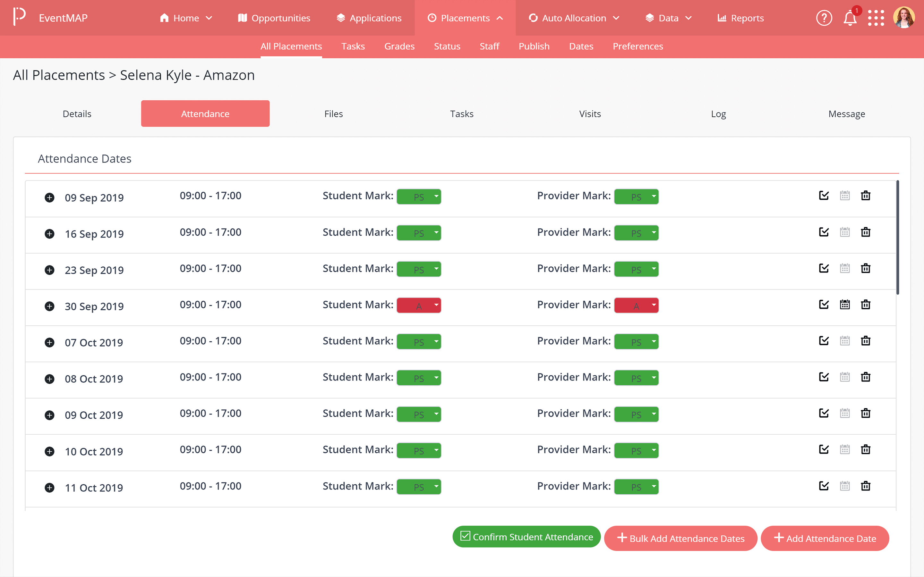
Task: Open the apps grid icon
Action: (876, 18)
